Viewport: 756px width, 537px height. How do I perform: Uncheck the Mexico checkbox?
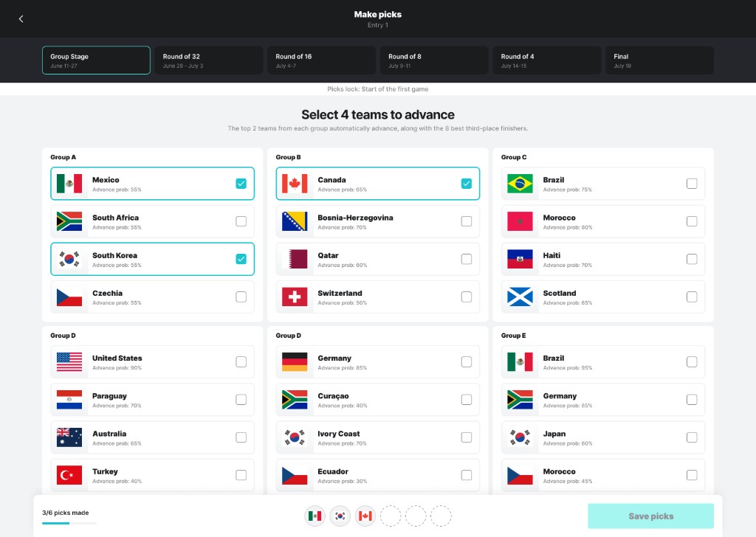[241, 184]
